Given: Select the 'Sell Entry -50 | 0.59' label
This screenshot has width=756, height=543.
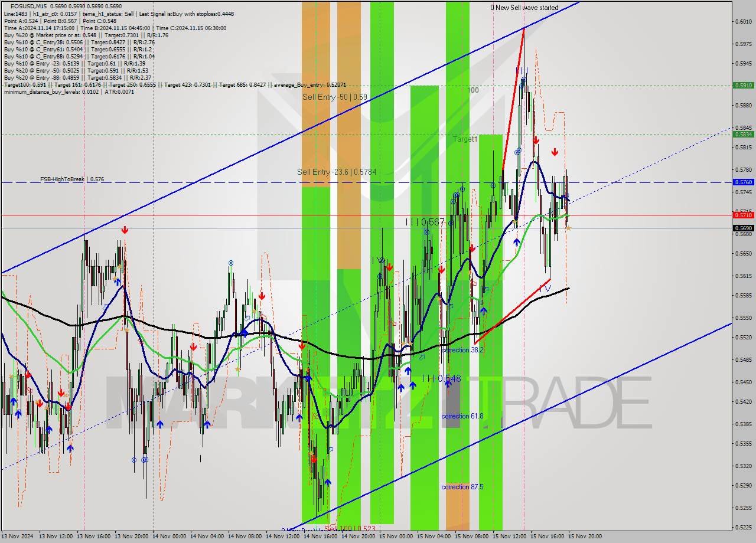Looking at the screenshot, I should pos(335,97).
